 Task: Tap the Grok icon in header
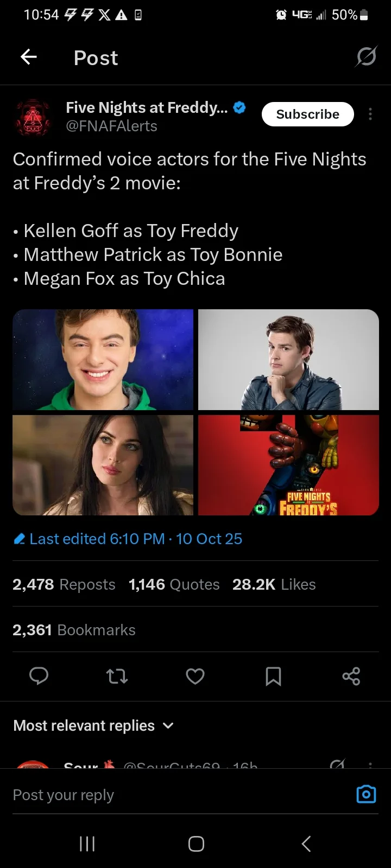click(366, 57)
